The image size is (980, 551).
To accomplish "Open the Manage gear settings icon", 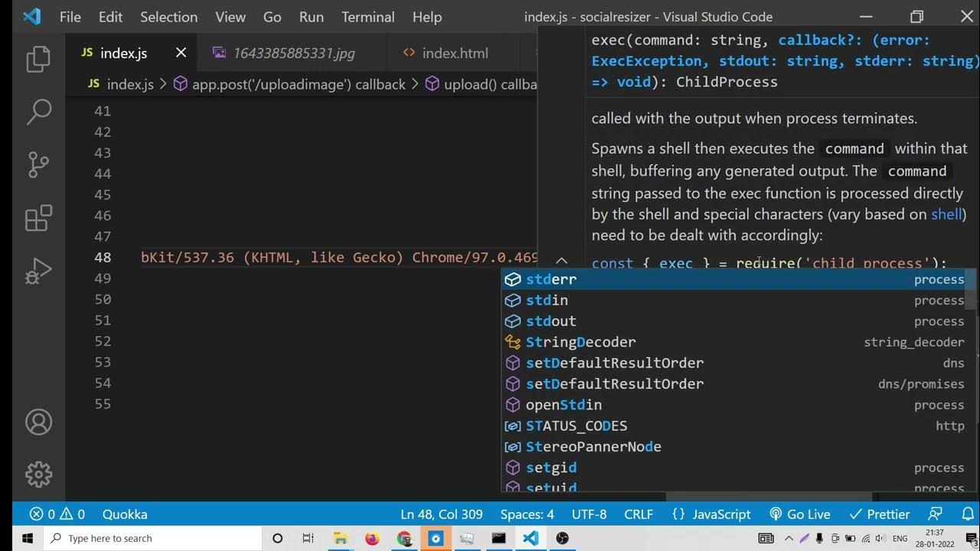I will [x=38, y=474].
